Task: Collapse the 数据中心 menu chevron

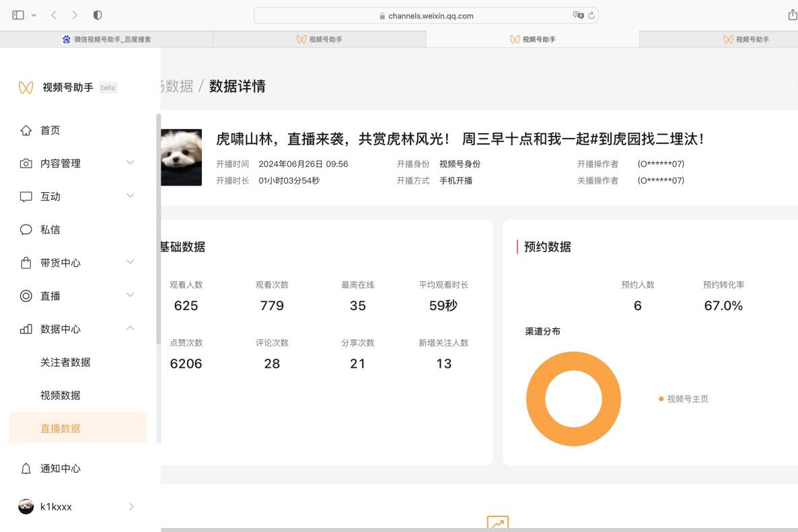Action: (131, 328)
